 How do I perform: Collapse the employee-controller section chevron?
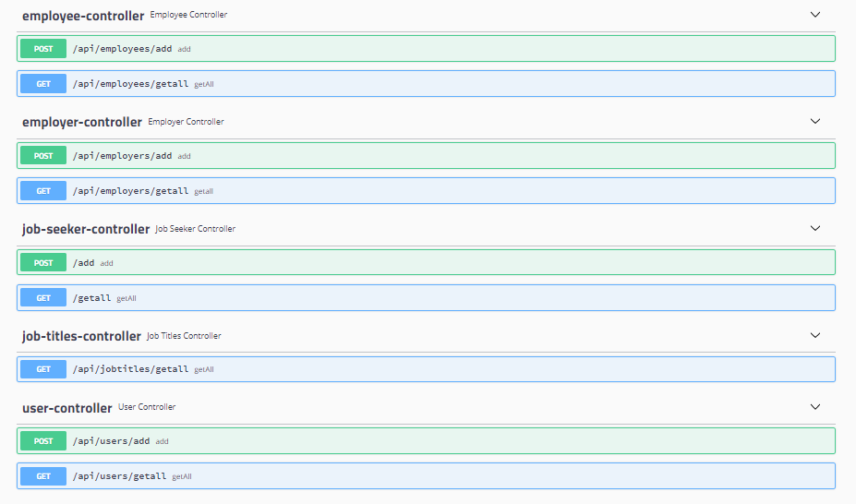click(x=815, y=15)
